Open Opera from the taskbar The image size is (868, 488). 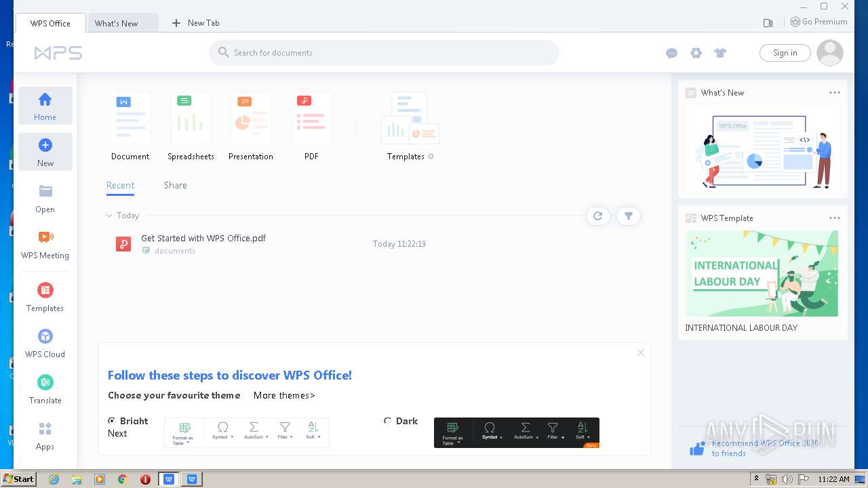(145, 479)
